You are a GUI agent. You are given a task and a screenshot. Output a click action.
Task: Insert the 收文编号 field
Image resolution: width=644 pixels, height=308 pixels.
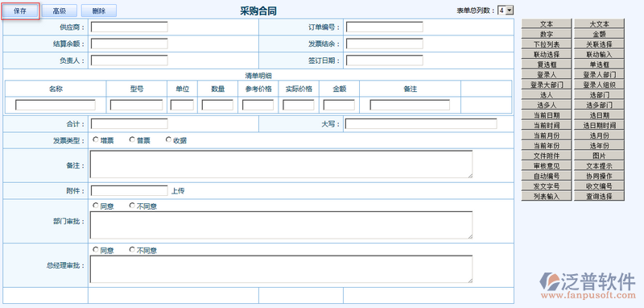(x=599, y=186)
